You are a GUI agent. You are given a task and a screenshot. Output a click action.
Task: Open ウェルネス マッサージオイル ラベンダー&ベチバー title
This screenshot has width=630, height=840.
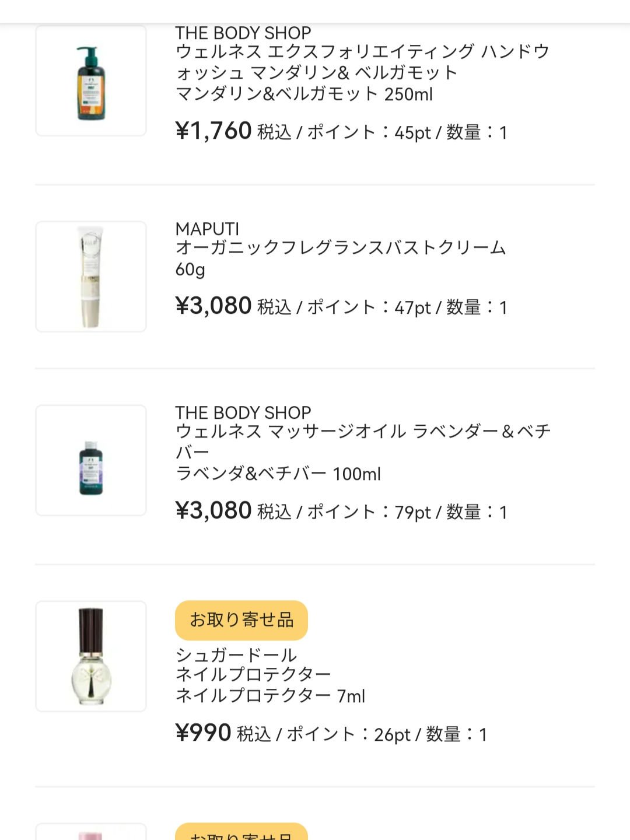tap(363, 441)
